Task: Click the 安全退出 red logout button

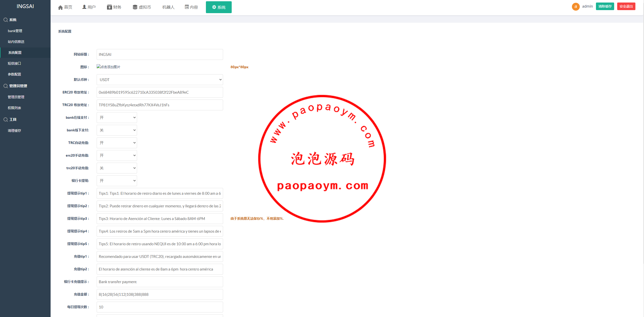Action: (x=626, y=6)
